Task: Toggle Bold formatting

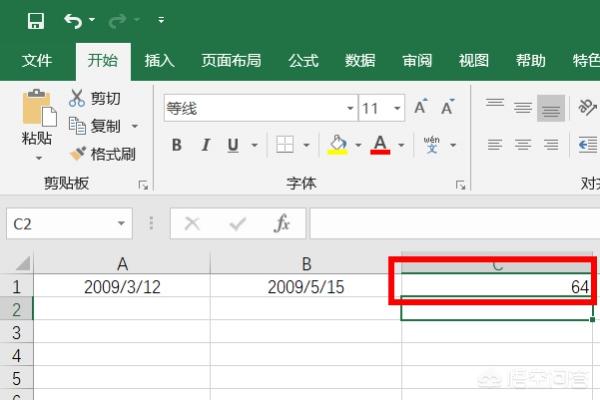Action: click(177, 145)
